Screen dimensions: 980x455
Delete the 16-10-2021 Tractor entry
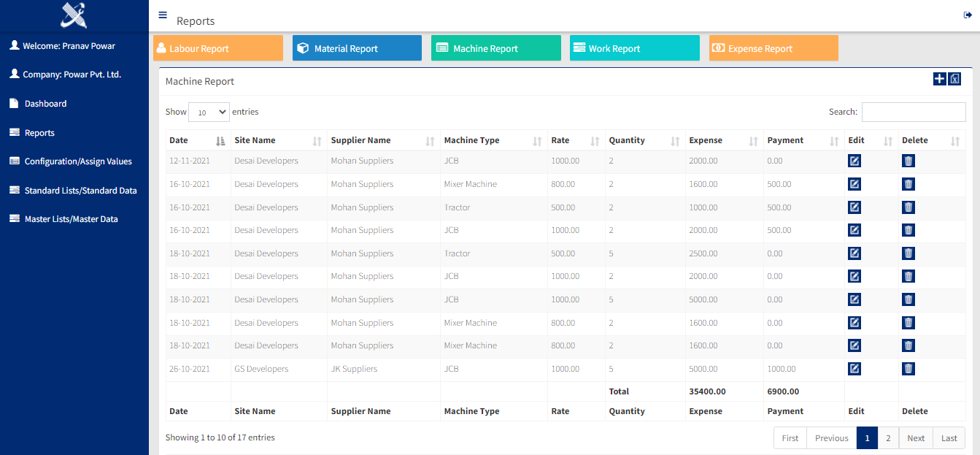[x=908, y=207]
